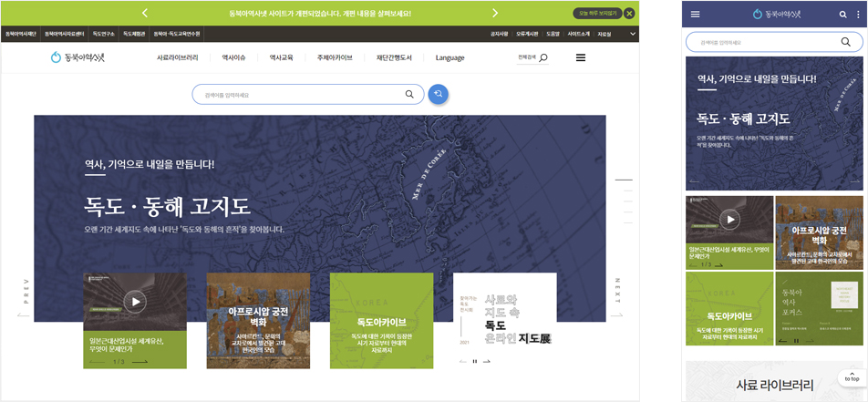Click 동북아역사넷 logo in mobile header

(779, 15)
